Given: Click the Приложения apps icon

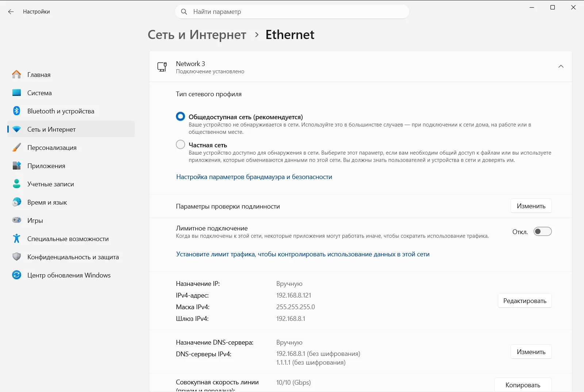Looking at the screenshot, I should pos(16,166).
